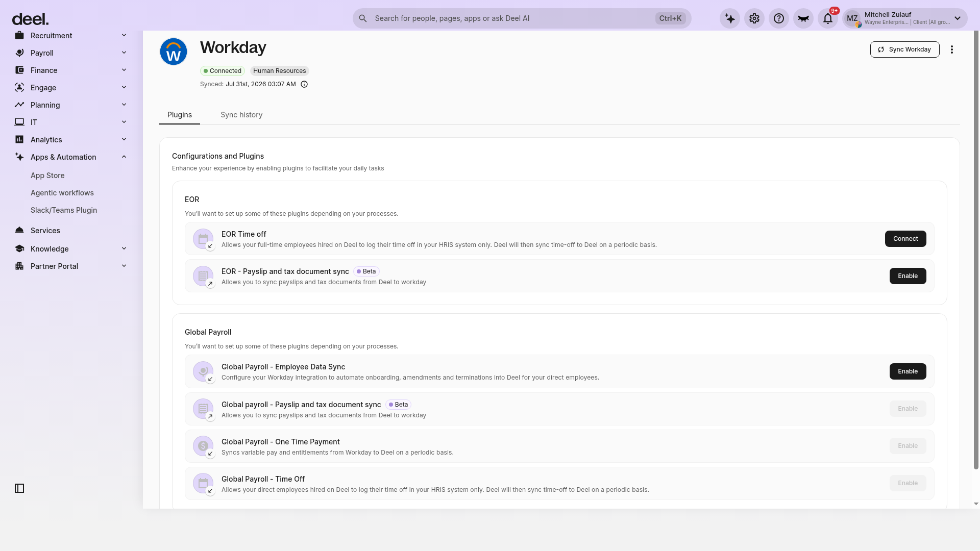The width and height of the screenshot is (980, 551).
Task: Click the EOR Time off calendar icon
Action: click(203, 239)
